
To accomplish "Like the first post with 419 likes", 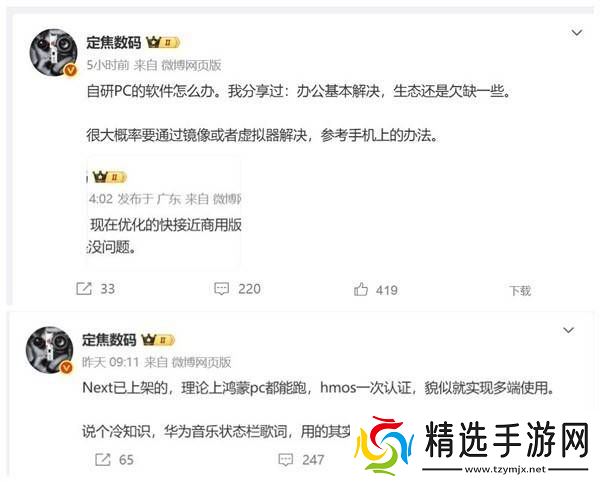I will 360,290.
